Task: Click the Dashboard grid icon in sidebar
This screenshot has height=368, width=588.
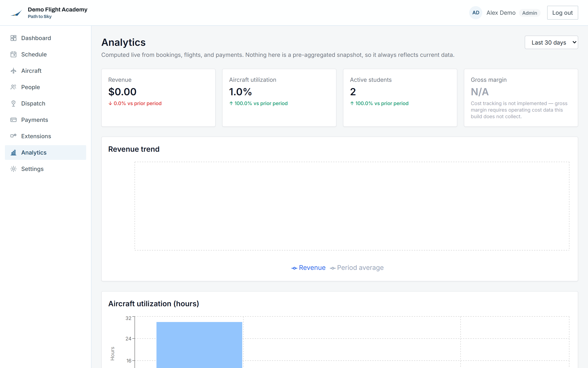Action: click(x=13, y=38)
